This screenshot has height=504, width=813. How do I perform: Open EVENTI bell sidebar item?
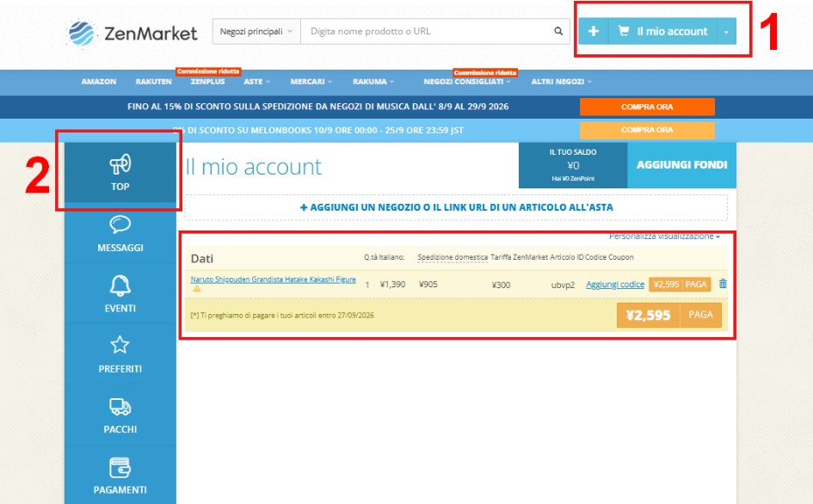tap(120, 293)
